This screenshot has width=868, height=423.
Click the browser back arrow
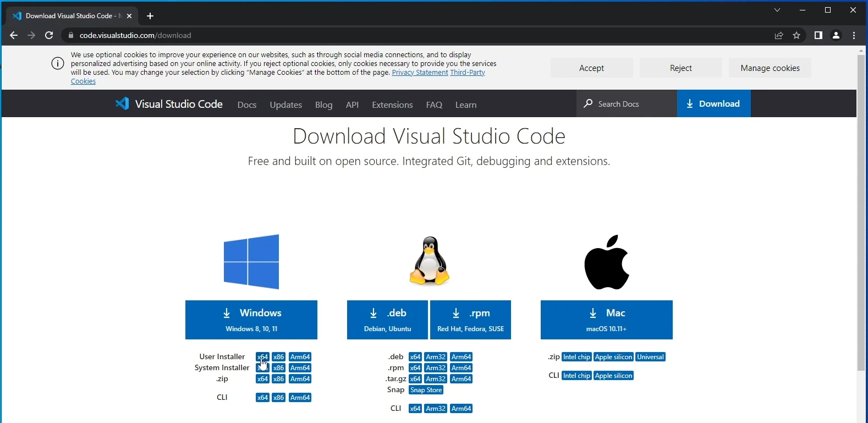[x=14, y=35]
